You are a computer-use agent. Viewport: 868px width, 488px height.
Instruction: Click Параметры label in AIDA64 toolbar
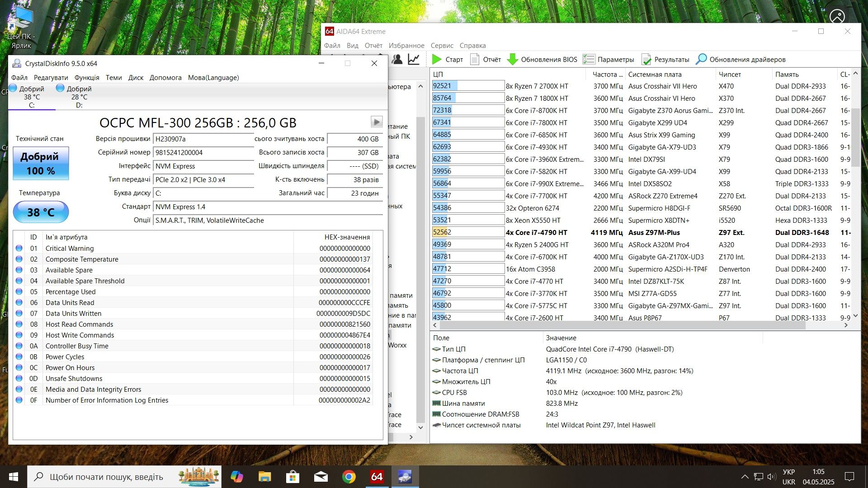pyautogui.click(x=616, y=59)
